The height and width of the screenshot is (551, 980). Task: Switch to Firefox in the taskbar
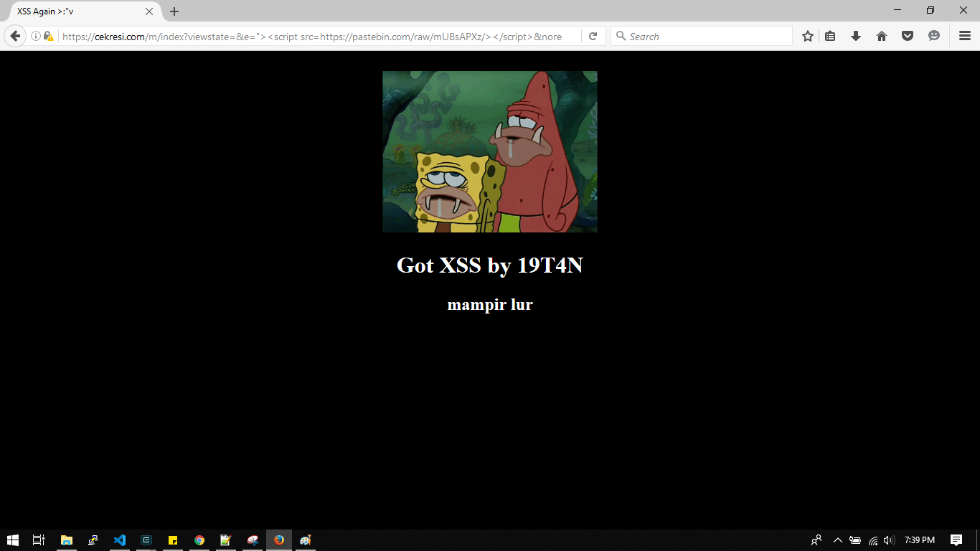coord(279,540)
